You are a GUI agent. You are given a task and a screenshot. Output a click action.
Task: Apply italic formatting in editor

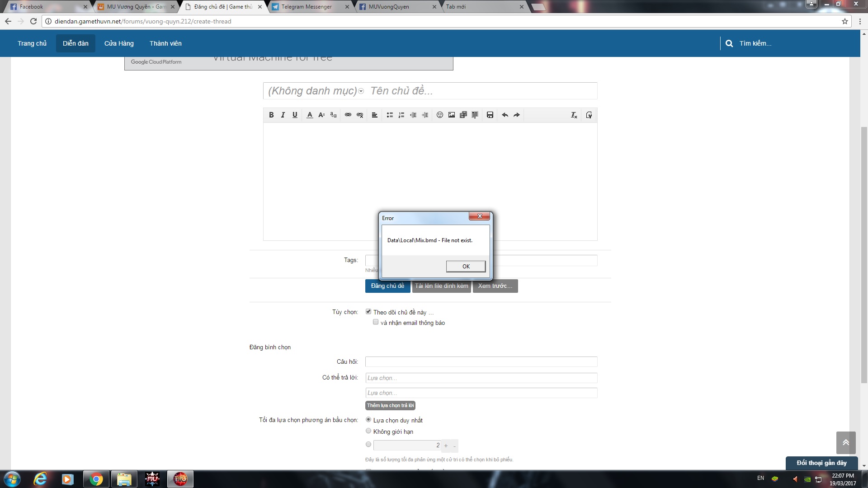coord(283,115)
